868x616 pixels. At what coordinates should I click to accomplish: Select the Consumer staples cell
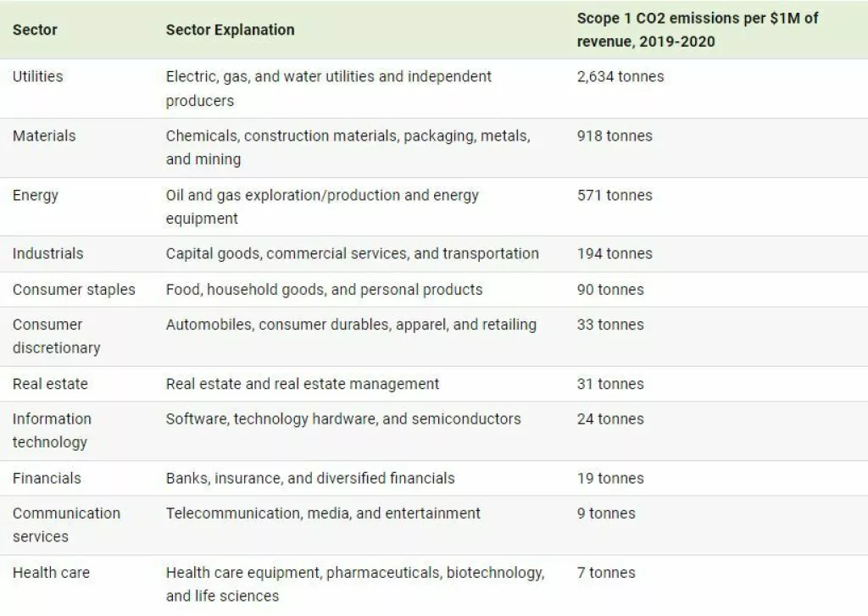point(74,289)
